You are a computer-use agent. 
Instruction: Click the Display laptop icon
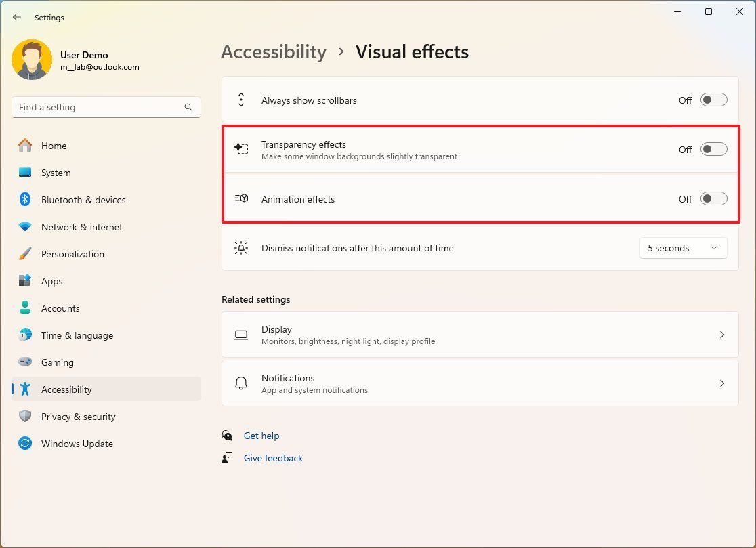(241, 335)
